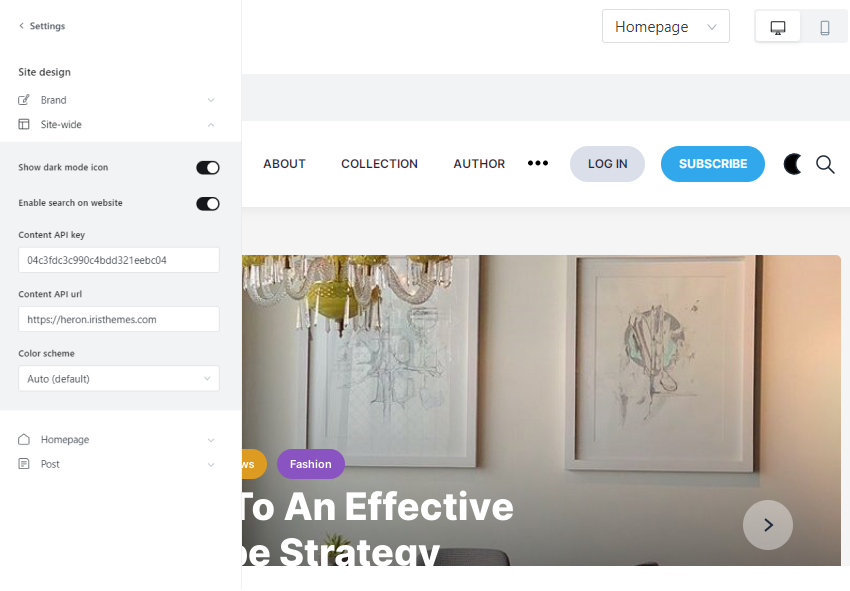850x591 pixels.
Task: Toggle Show dark mode icon switch
Action: 208,168
